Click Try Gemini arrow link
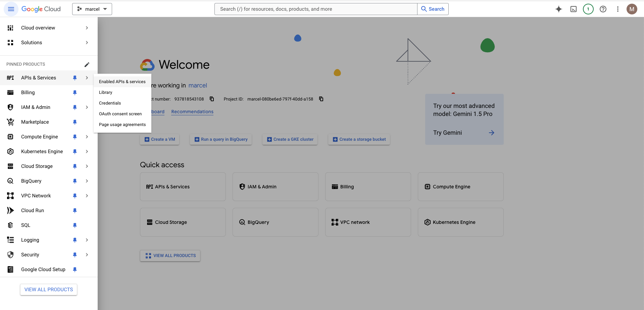 coord(491,133)
